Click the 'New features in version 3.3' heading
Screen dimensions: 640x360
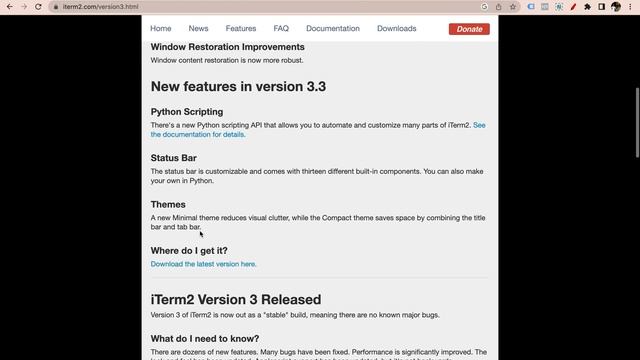click(x=238, y=87)
